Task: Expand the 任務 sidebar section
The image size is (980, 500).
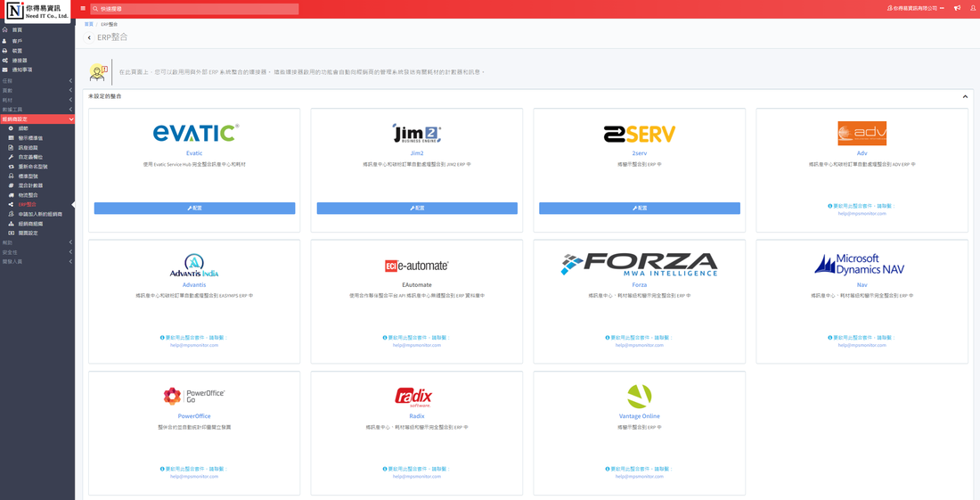Action: [37, 80]
